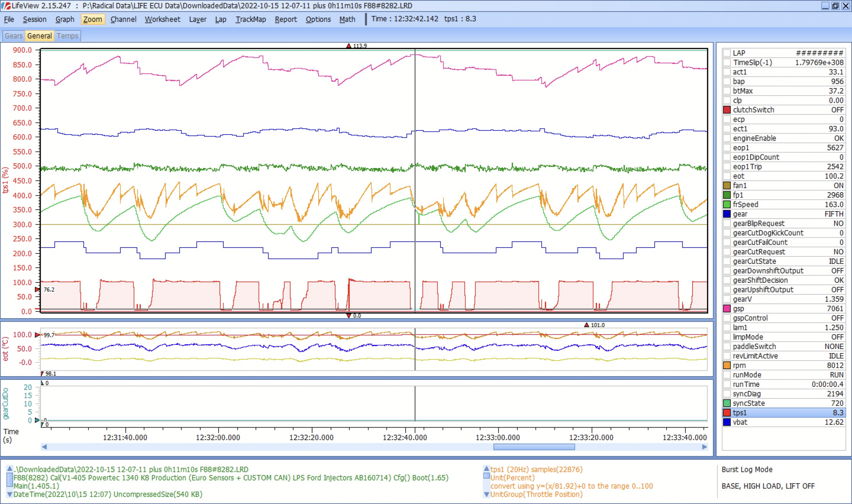Screen dimensions: 852x504
Task: Click the eot cursor marker labeled 99.7
Action: click(x=38, y=335)
